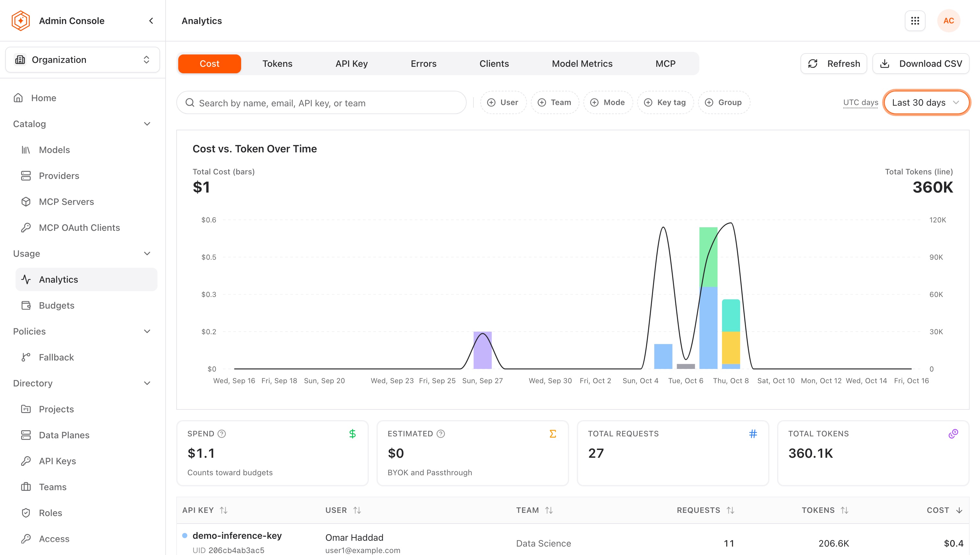Click the purple Sep 27 cost bar
This screenshot has width=980, height=555.
coord(482,350)
